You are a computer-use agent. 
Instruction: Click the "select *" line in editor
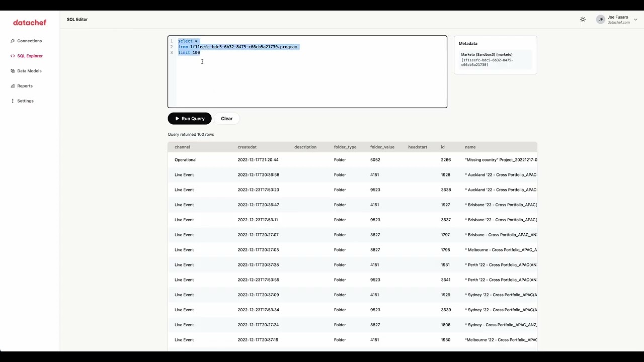[x=188, y=41]
